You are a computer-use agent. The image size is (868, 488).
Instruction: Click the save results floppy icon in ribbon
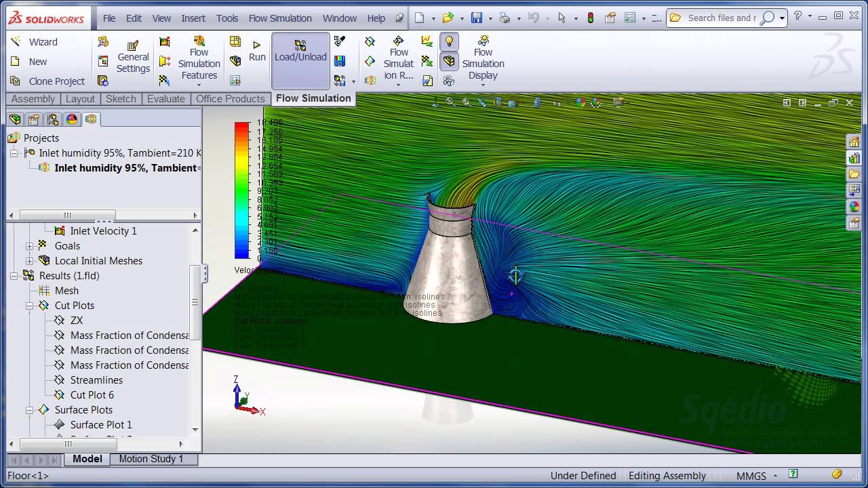point(340,61)
